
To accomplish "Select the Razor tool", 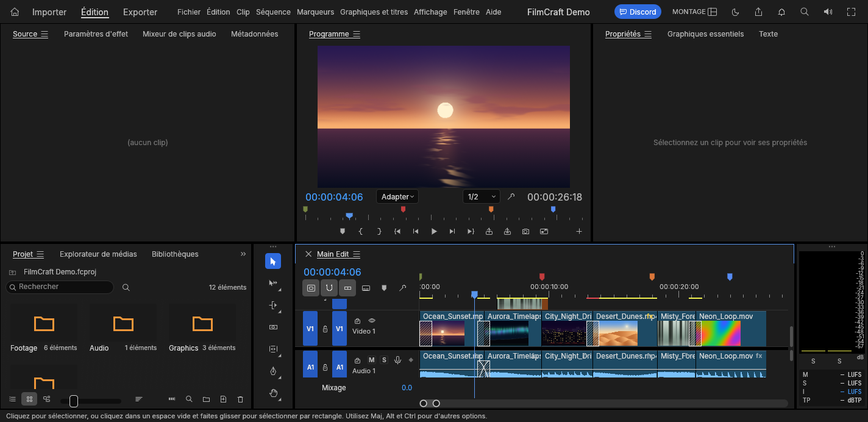I will point(273,327).
